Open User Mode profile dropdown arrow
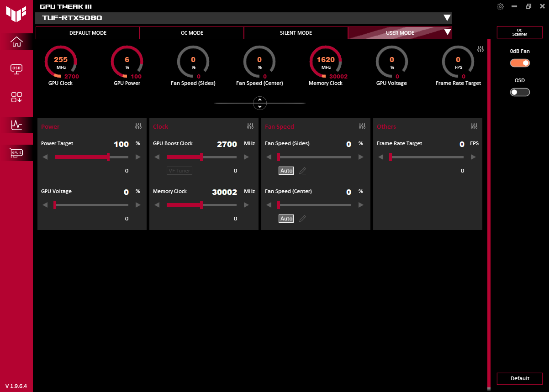549x392 pixels. pos(447,32)
